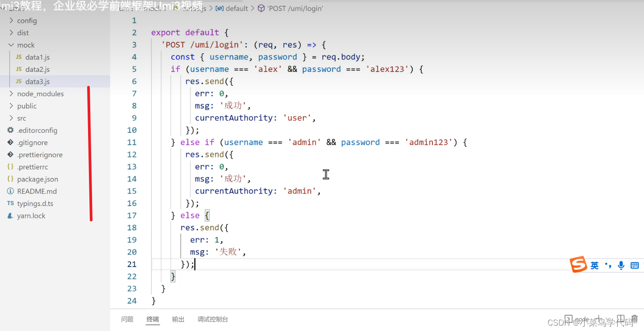
Task: Click line number 1 in gutter
Action: click(134, 21)
